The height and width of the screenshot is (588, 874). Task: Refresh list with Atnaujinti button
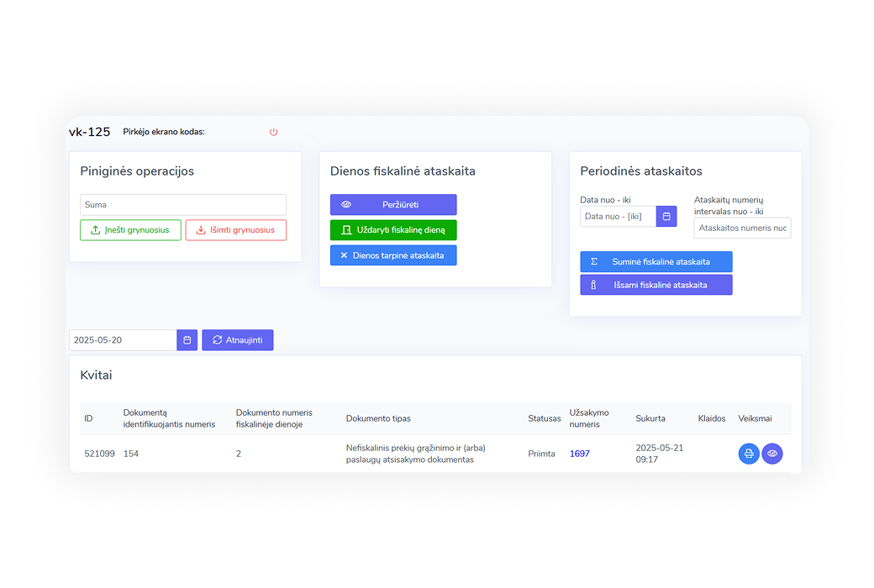point(237,340)
